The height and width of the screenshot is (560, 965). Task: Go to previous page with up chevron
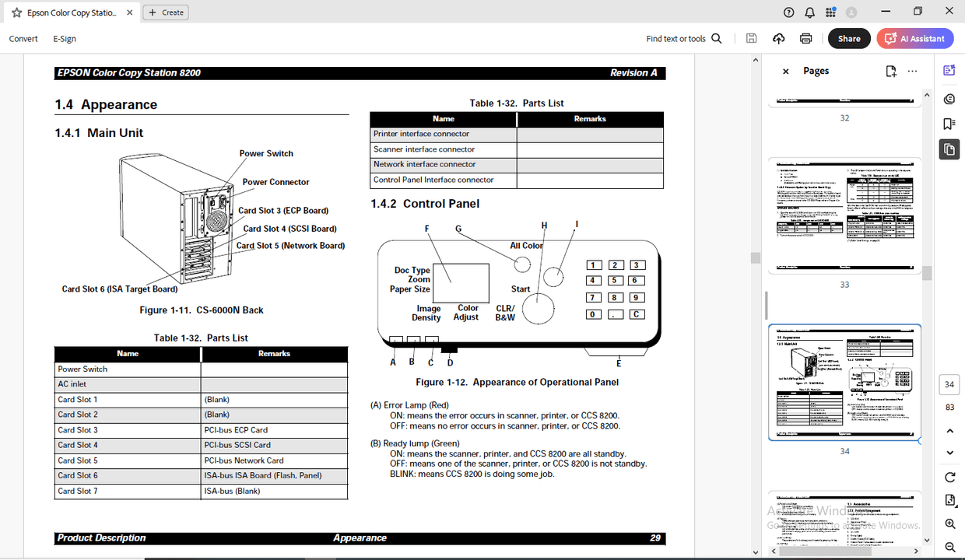[x=949, y=430]
